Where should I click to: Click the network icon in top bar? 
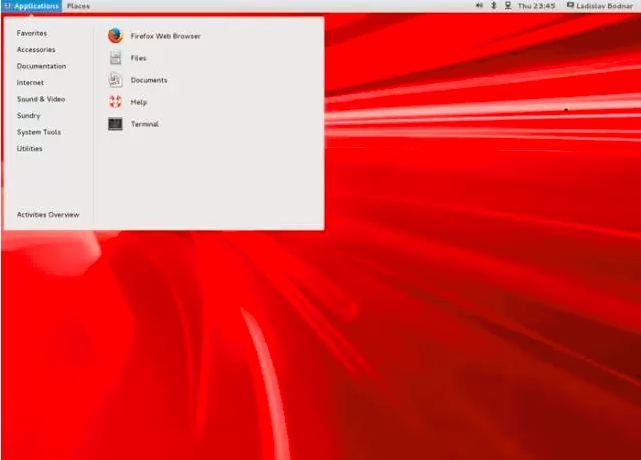click(x=508, y=6)
